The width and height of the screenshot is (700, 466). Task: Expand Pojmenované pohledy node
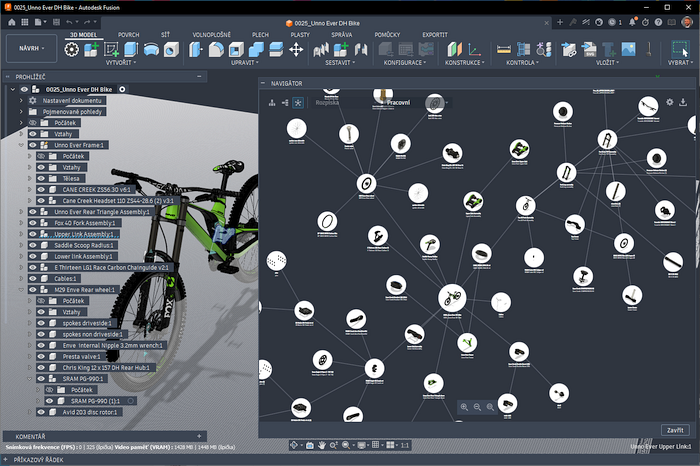[21, 112]
